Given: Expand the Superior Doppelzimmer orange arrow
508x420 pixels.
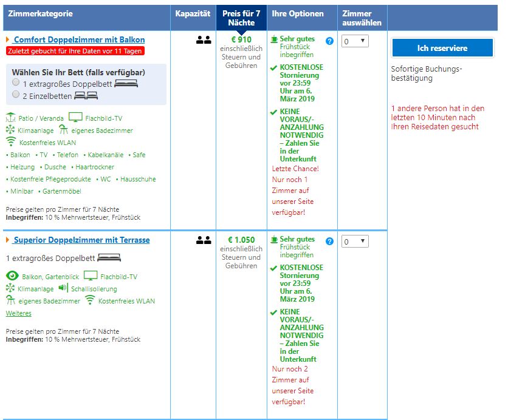Looking at the screenshot, I should (8, 240).
